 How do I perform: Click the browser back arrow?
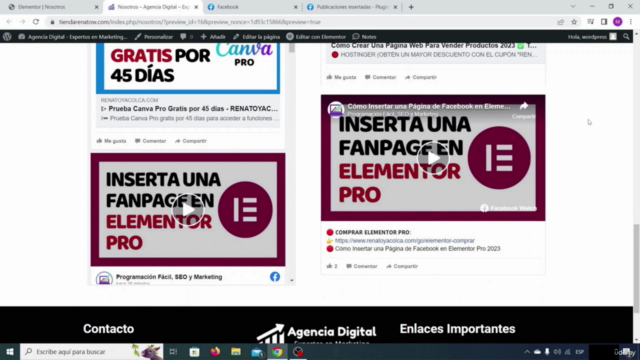(9, 22)
